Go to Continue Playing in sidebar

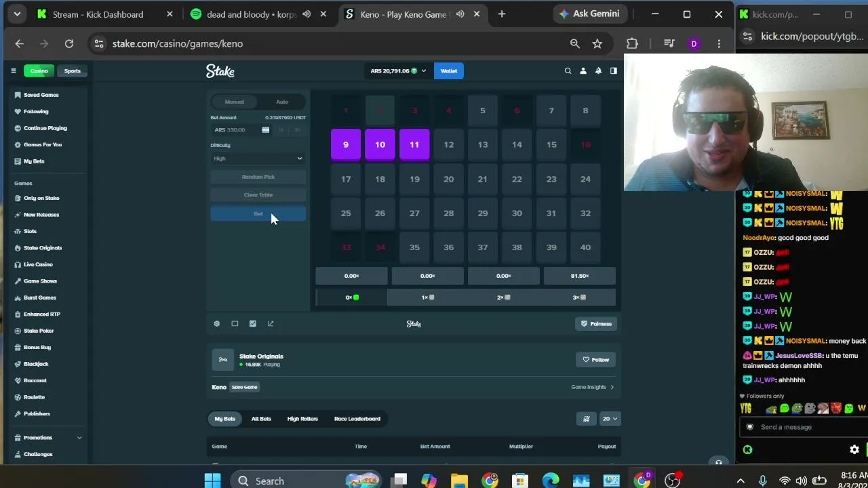45,128
